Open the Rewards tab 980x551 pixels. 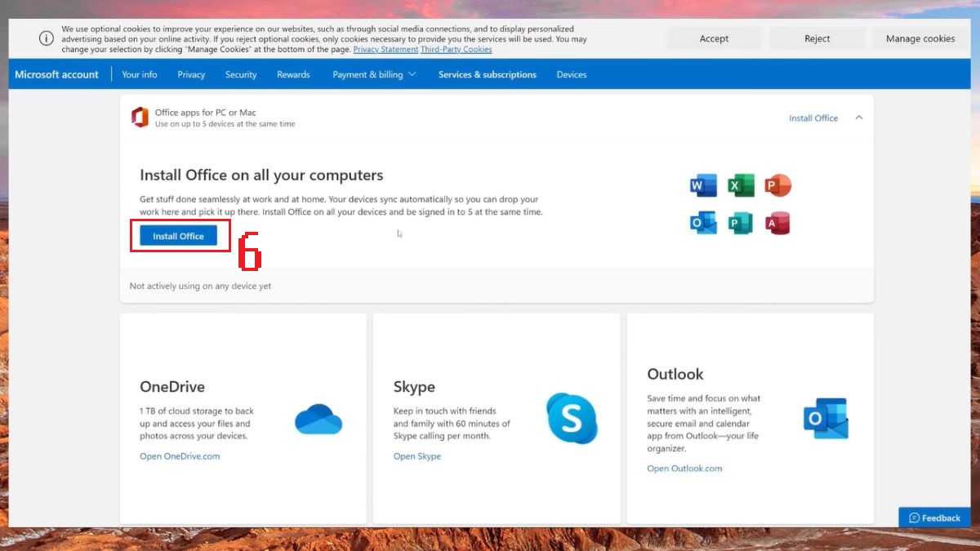coord(293,74)
